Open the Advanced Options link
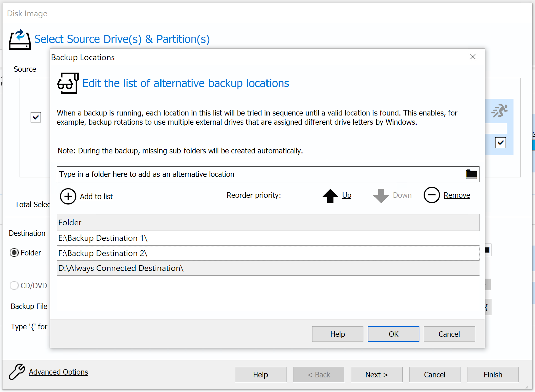This screenshot has height=392, width=535. point(59,372)
